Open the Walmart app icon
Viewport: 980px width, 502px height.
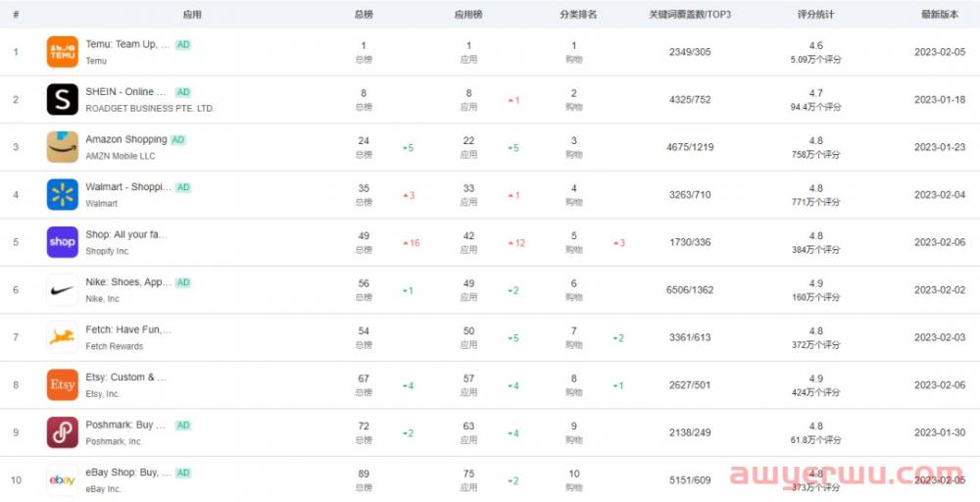(63, 194)
